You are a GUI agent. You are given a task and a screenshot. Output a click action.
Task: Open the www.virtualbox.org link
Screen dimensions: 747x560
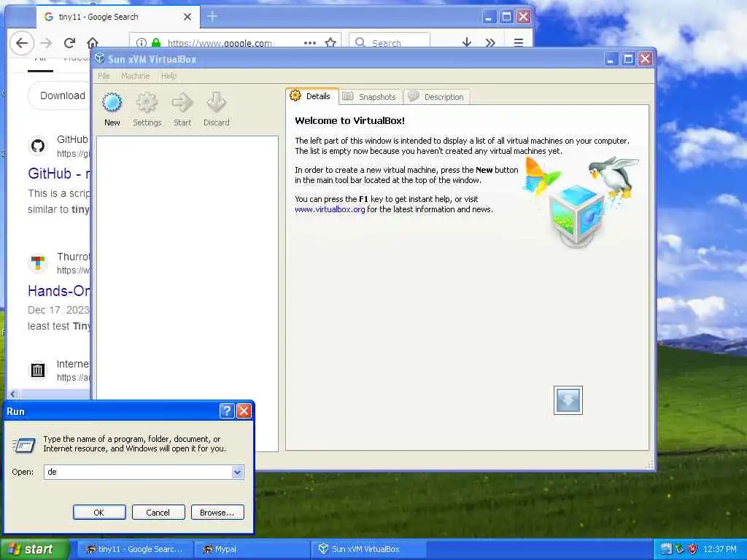point(330,209)
